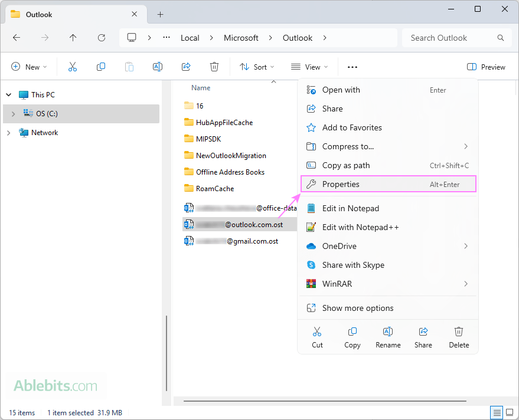Screen dimensions: 519x420
Task: Expand the Network tree node
Action: pyautogui.click(x=9, y=133)
